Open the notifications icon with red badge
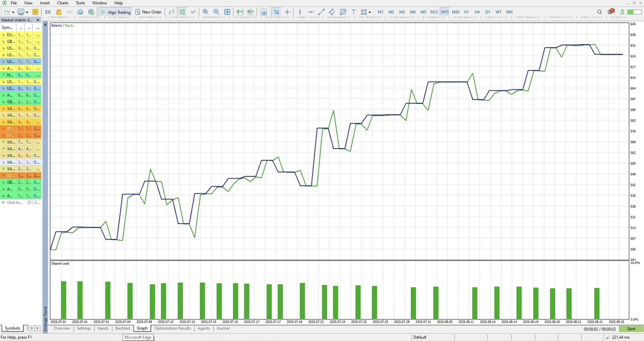 point(610,12)
